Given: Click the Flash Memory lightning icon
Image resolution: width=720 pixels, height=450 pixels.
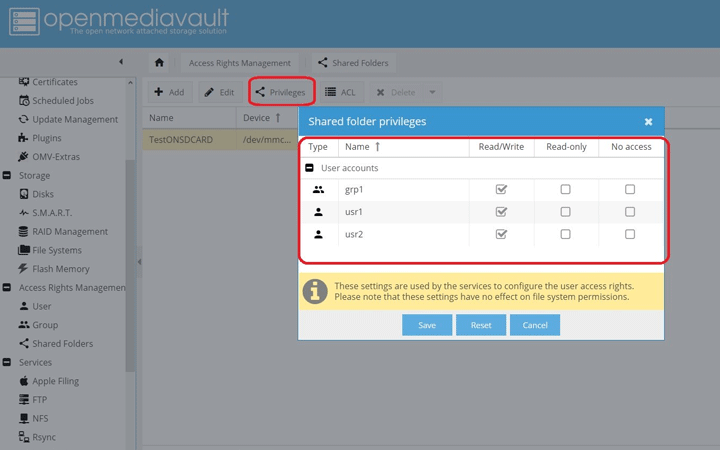Looking at the screenshot, I should tap(23, 269).
